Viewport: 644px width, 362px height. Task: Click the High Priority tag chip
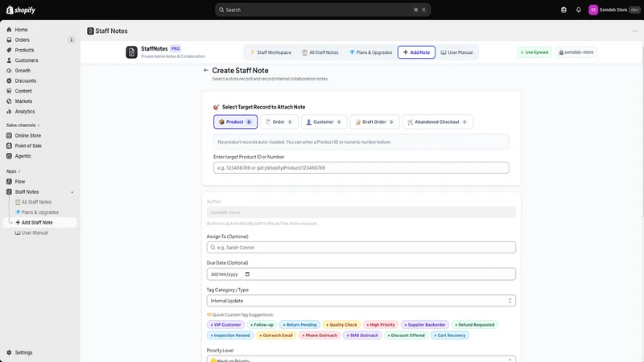tap(380, 325)
